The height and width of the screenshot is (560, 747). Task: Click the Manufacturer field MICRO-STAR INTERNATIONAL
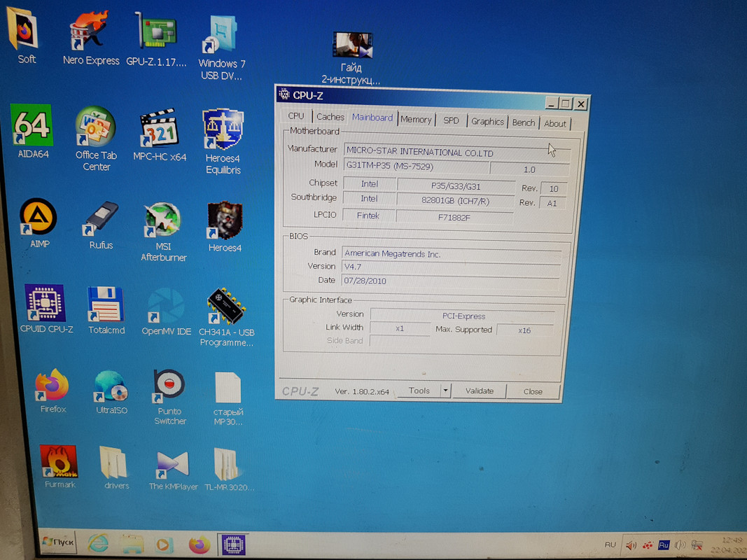tap(456, 153)
